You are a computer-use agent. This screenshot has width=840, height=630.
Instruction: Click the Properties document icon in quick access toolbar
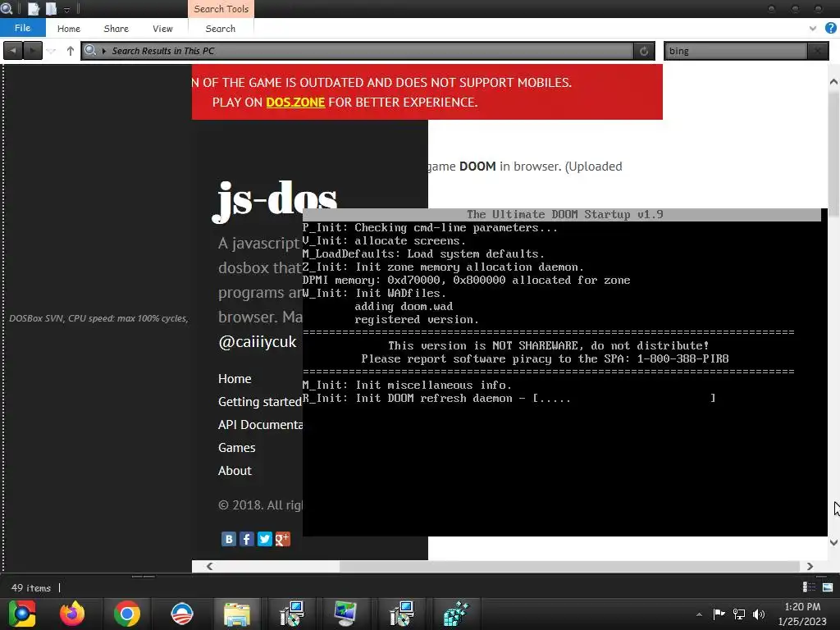[34, 8]
